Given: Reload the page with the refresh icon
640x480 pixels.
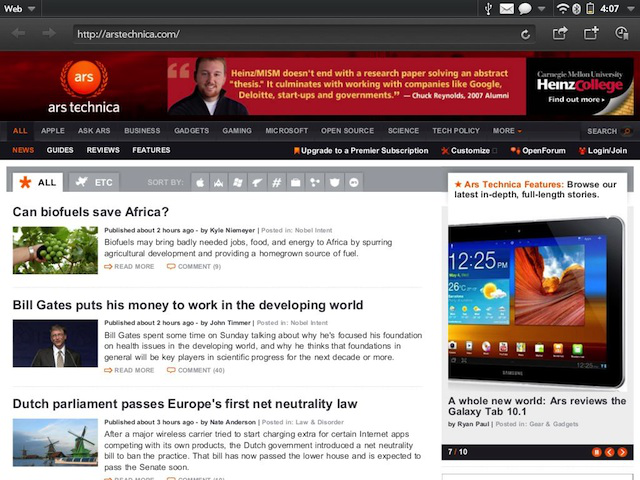Looking at the screenshot, I should (525, 34).
